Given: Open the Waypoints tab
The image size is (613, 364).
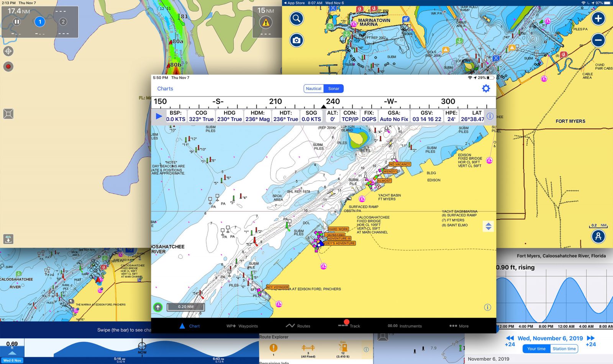Looking at the screenshot, I should point(242,326).
